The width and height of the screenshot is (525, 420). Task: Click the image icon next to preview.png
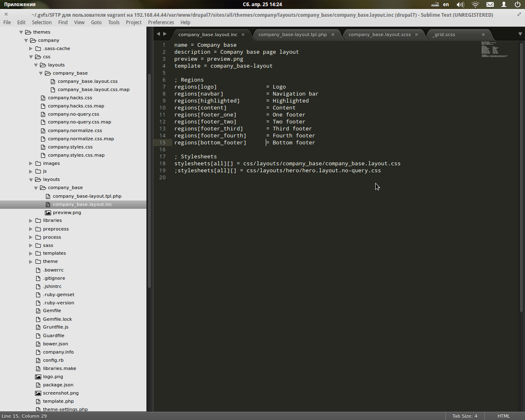click(x=48, y=212)
